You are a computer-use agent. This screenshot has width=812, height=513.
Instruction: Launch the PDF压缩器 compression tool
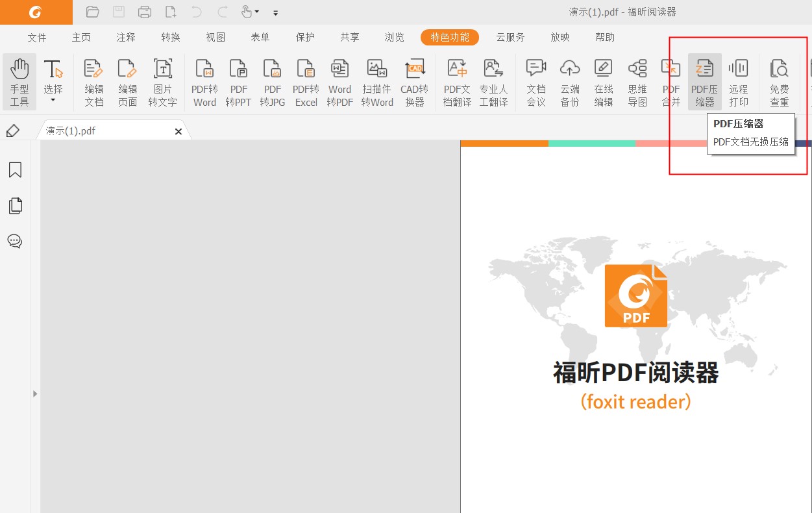pyautogui.click(x=704, y=82)
